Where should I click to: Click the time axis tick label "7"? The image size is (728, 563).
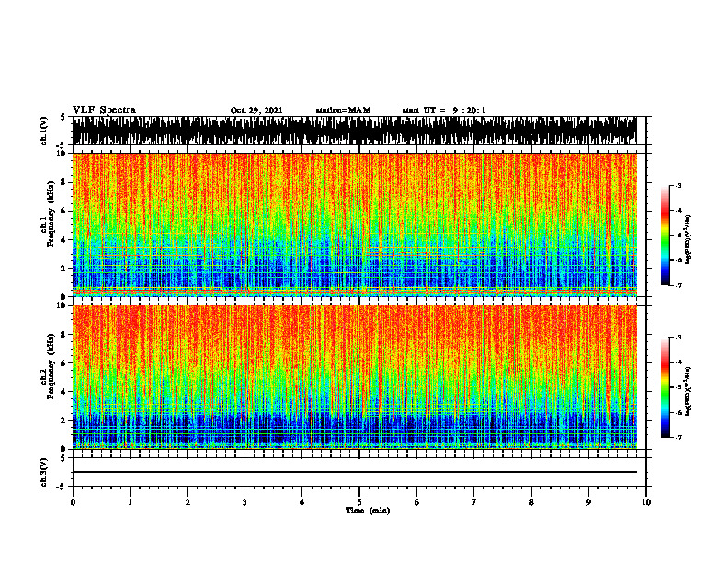pos(474,502)
